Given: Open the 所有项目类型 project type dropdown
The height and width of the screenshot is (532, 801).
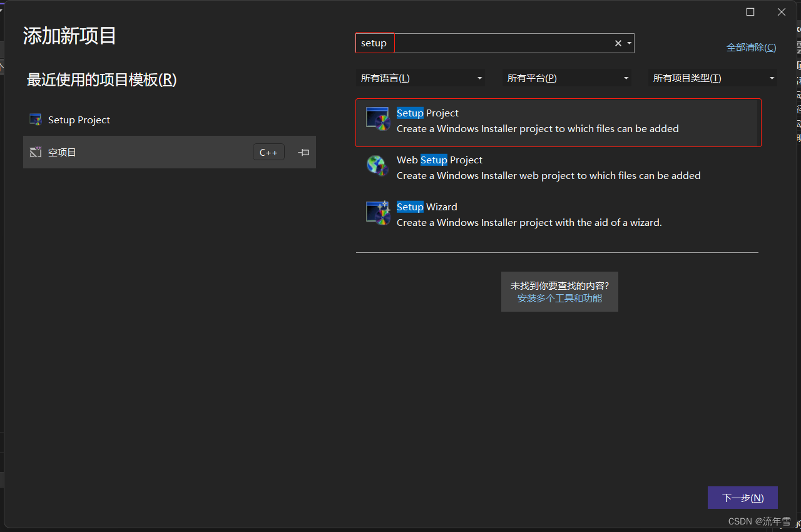Looking at the screenshot, I should [713, 78].
